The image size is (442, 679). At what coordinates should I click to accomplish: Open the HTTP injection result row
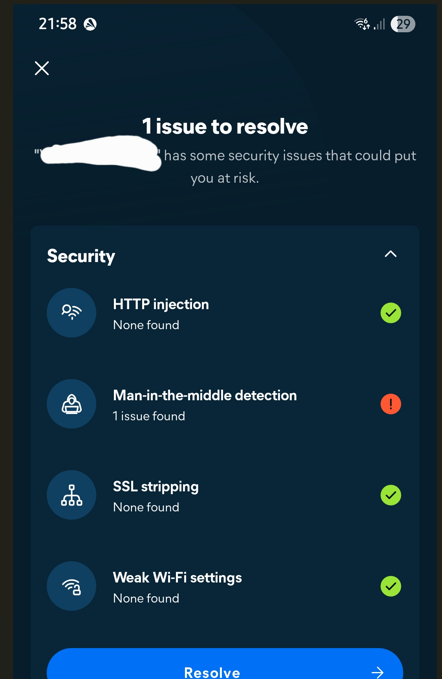pos(225,313)
